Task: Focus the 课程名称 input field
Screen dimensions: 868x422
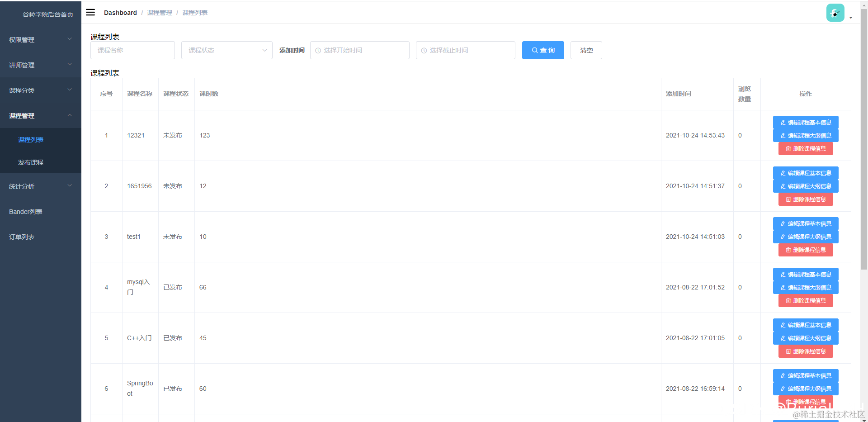Action: click(x=132, y=50)
